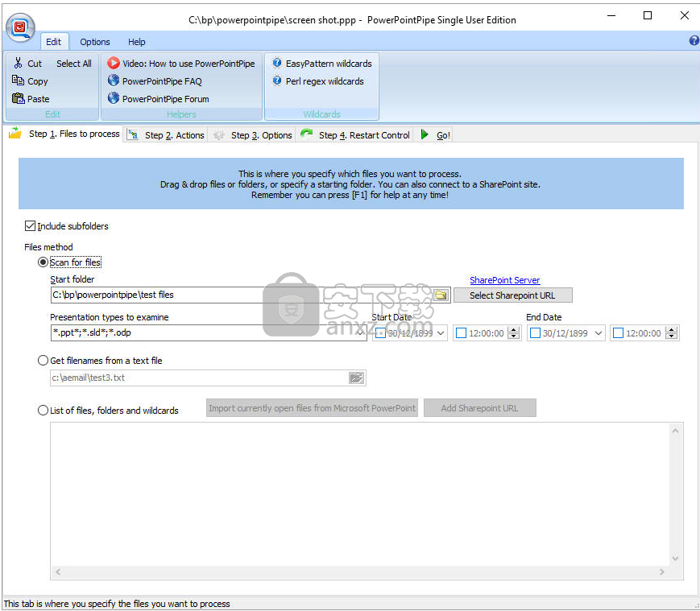Click the red play video icon
700x611 pixels.
(114, 63)
